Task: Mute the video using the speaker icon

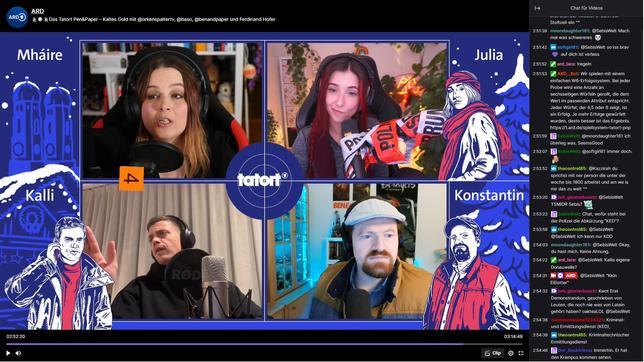Action: [18, 353]
